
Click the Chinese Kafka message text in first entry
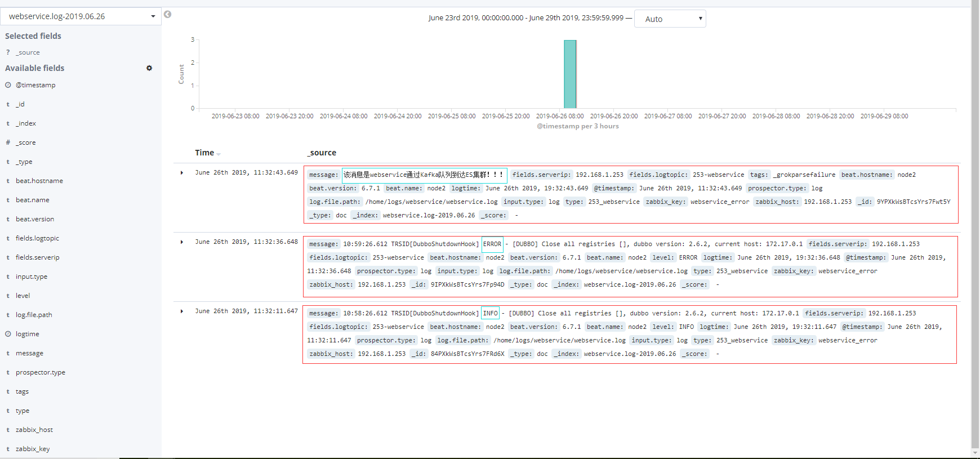click(424, 175)
